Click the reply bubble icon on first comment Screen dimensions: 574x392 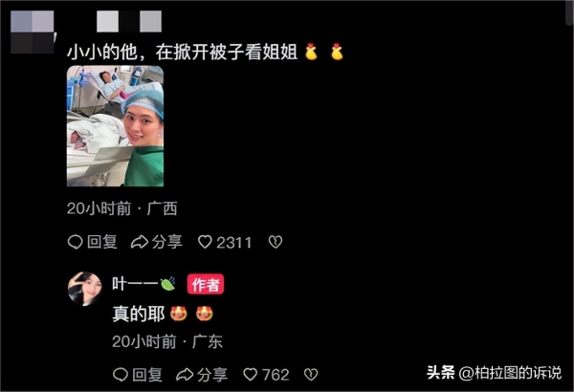point(75,242)
